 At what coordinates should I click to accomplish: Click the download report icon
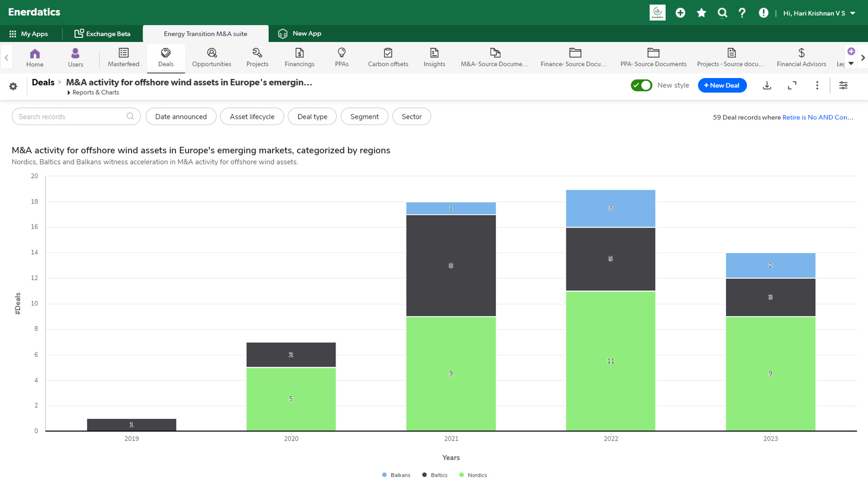pyautogui.click(x=767, y=86)
